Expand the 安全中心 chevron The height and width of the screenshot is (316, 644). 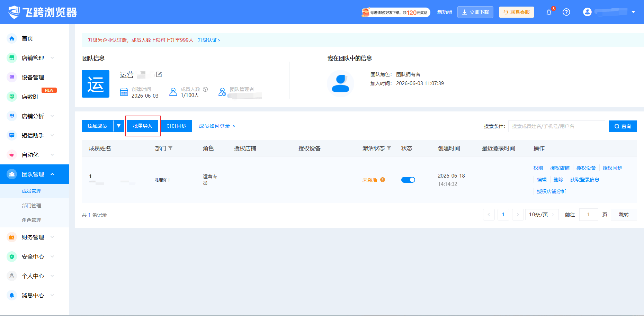point(52,256)
